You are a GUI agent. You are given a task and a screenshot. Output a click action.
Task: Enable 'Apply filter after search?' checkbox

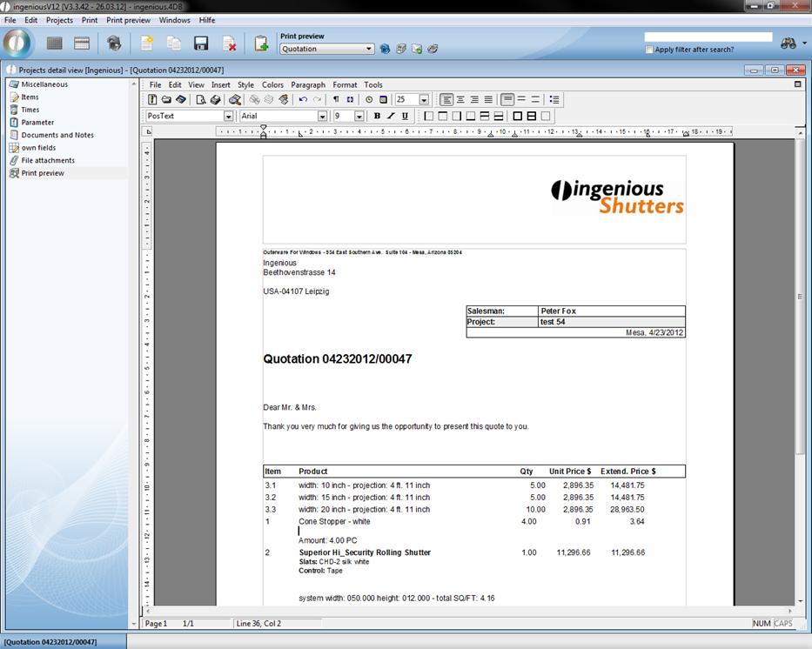pyautogui.click(x=649, y=50)
